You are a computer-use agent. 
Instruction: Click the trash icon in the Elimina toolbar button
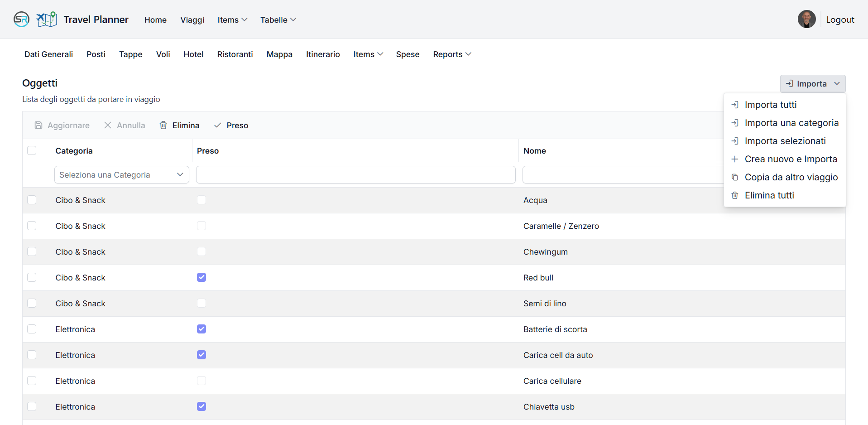[x=163, y=126]
